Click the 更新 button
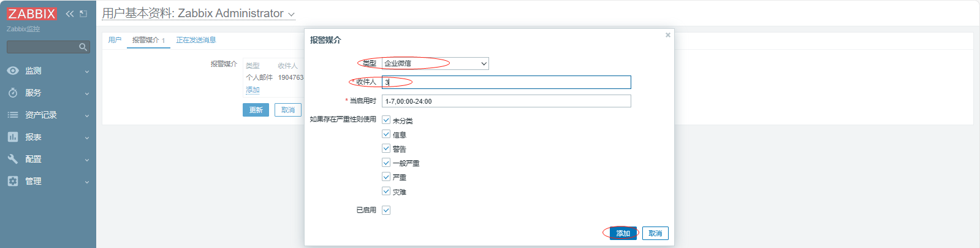The height and width of the screenshot is (248, 980). click(x=256, y=110)
